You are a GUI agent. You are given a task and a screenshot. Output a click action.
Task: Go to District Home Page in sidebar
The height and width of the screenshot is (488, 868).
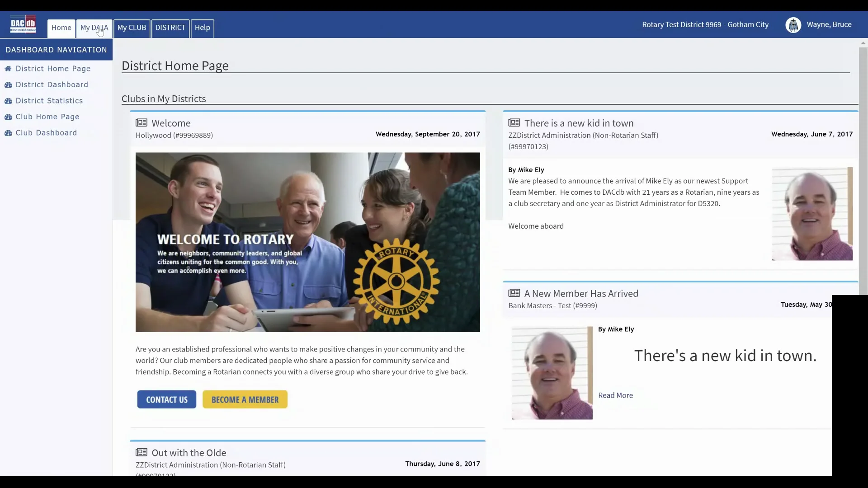(53, 69)
